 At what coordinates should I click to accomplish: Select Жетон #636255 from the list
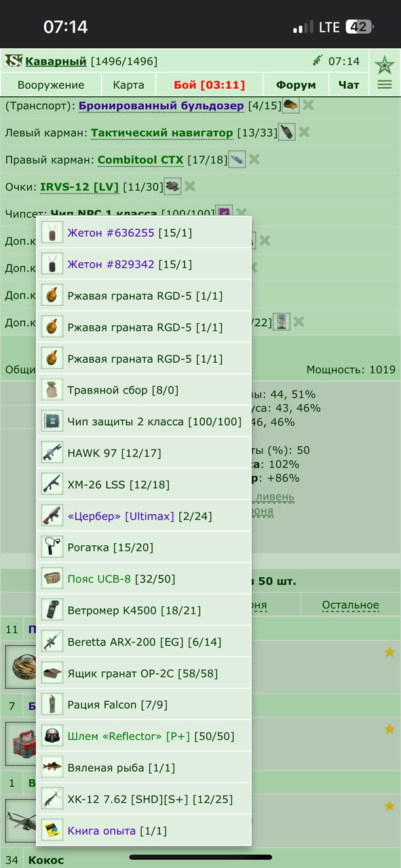(x=144, y=233)
